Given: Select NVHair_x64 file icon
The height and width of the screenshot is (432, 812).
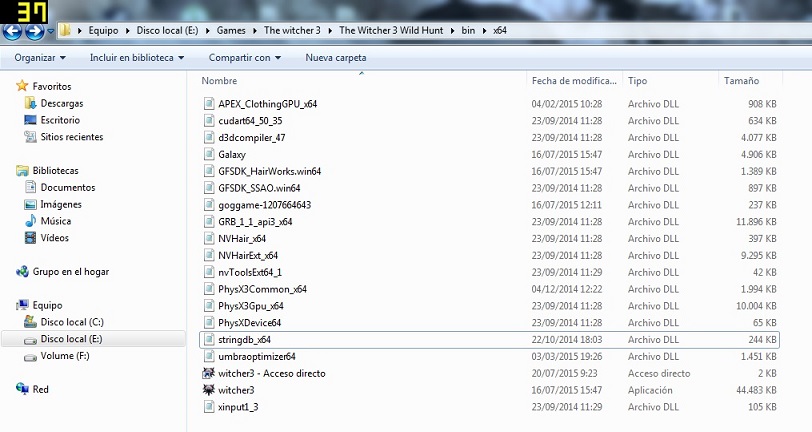Looking at the screenshot, I should [209, 238].
